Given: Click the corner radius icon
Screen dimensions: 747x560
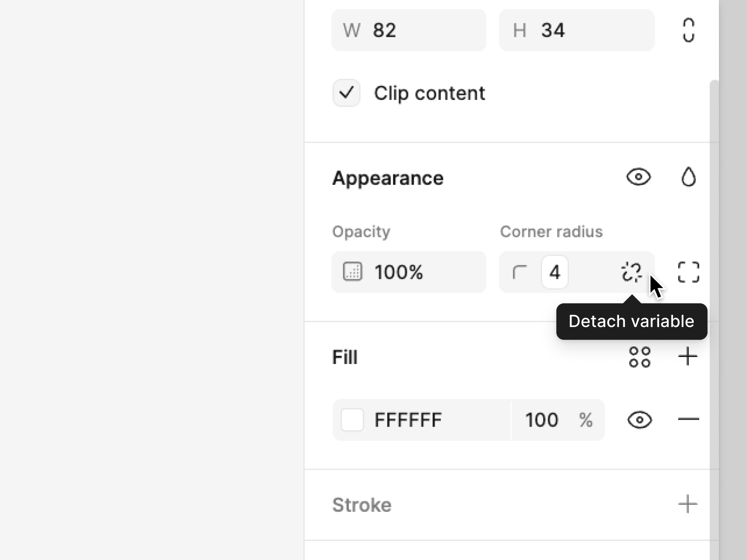Looking at the screenshot, I should pyautogui.click(x=520, y=272).
